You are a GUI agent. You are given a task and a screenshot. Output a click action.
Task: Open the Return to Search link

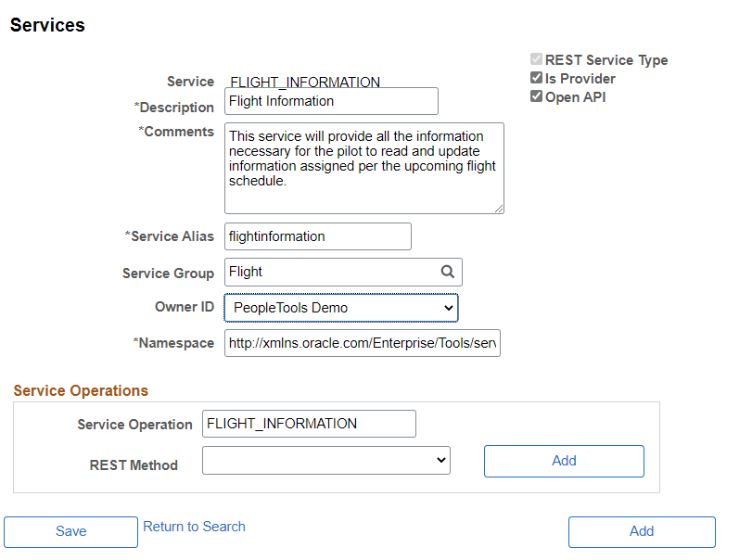pyautogui.click(x=194, y=526)
